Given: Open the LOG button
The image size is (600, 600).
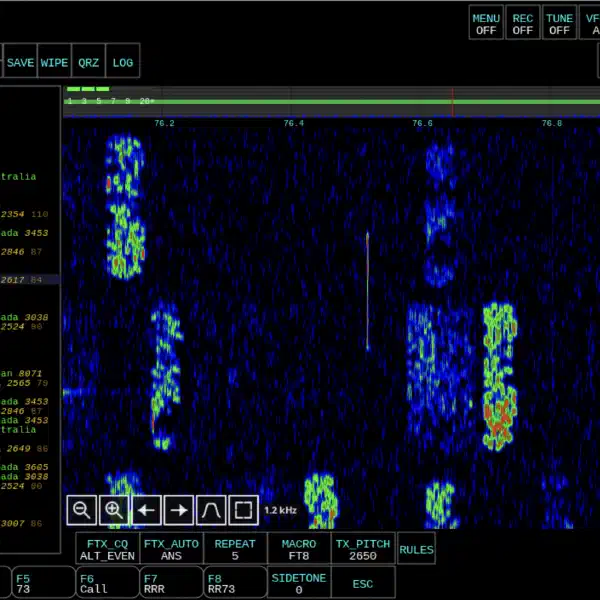Looking at the screenshot, I should 123,61.
